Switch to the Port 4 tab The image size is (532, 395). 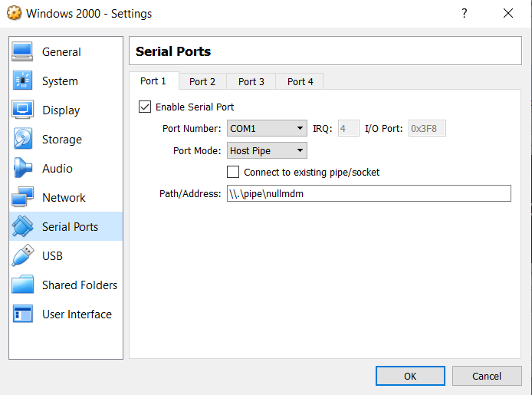coord(300,82)
